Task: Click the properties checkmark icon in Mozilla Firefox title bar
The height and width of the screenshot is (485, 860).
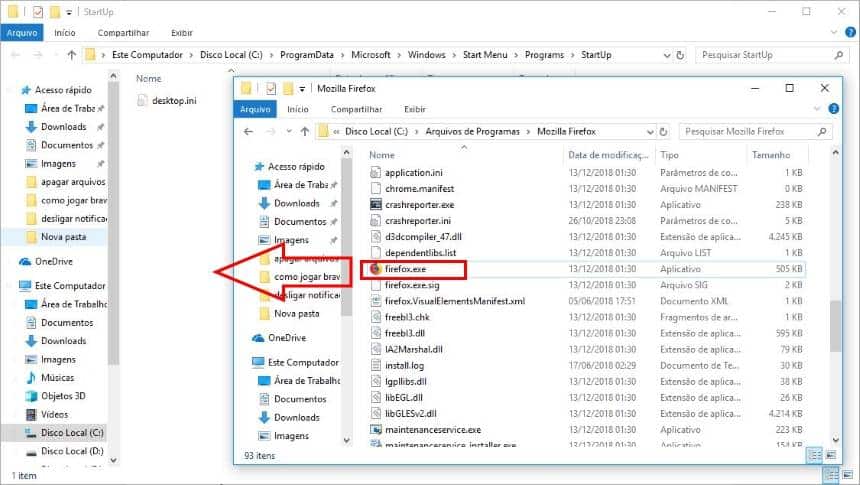Action: (x=271, y=88)
